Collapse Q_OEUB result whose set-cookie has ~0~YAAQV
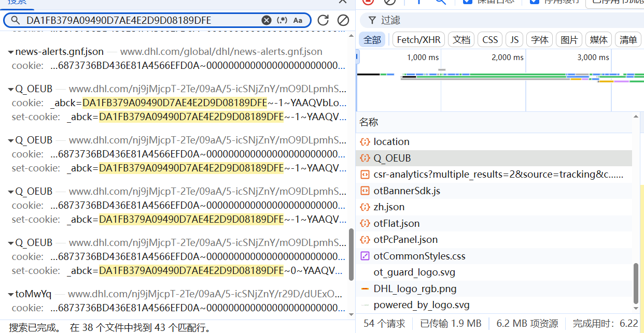Screen dimensions: 644x333 11,243
